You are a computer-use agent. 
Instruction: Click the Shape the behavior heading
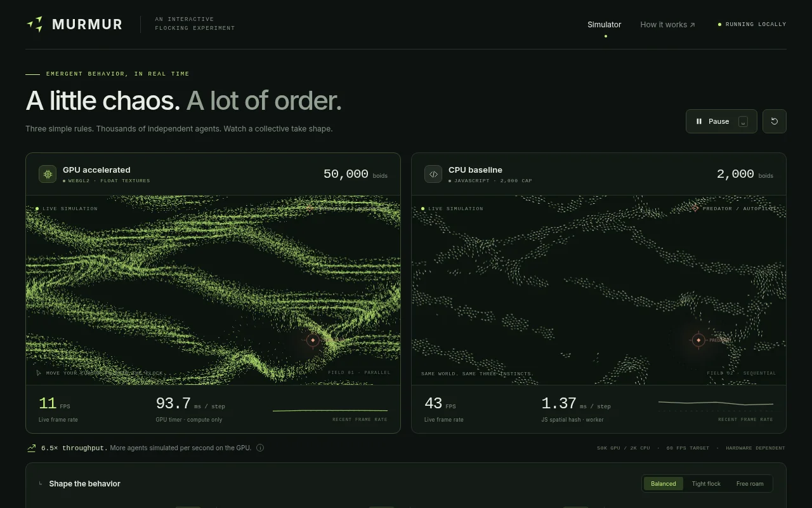[84, 484]
